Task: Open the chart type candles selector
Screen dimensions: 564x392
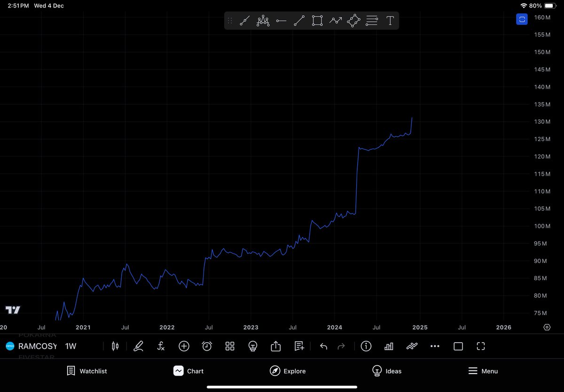Action: click(x=115, y=346)
